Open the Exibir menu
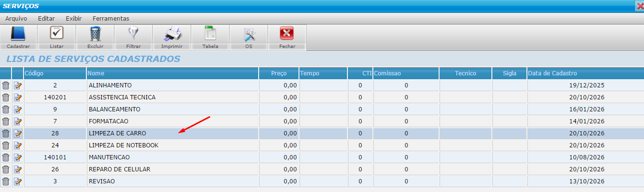Screen dimensions: 644x192 click(74, 18)
